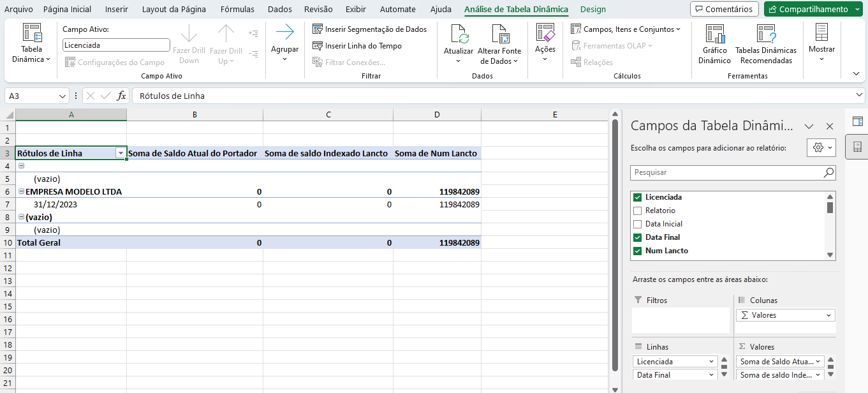Click the field list vertical scrollbar
The height and width of the screenshot is (393, 868).
tap(830, 225)
